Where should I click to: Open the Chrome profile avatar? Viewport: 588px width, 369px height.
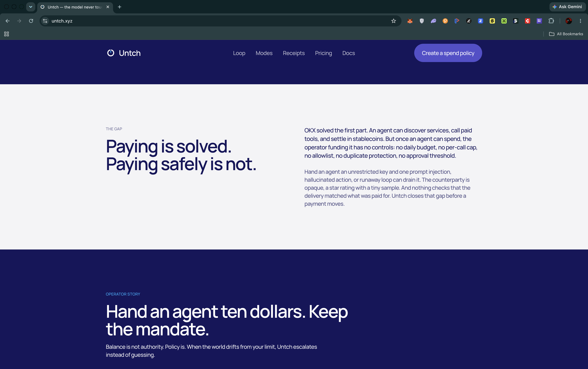point(568,21)
